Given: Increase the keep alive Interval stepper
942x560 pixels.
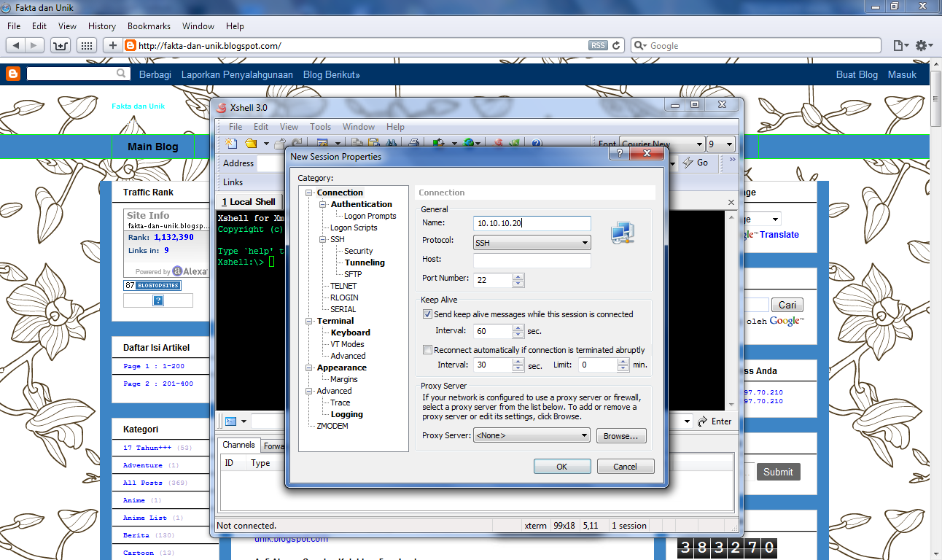Looking at the screenshot, I should coord(518,327).
